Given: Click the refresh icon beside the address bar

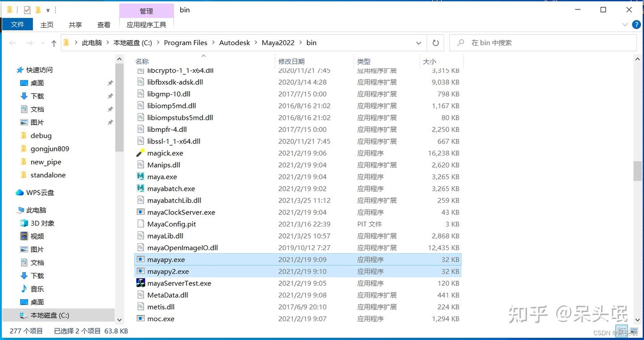Looking at the screenshot, I should [435, 42].
